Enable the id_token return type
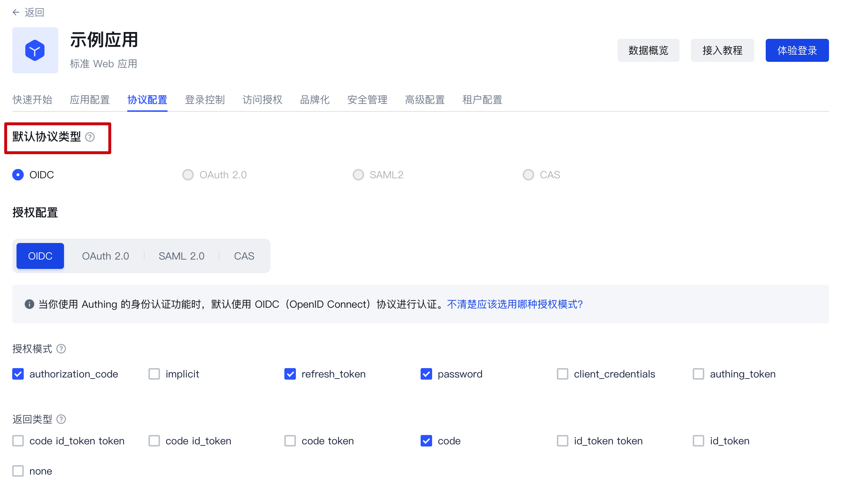 [698, 441]
